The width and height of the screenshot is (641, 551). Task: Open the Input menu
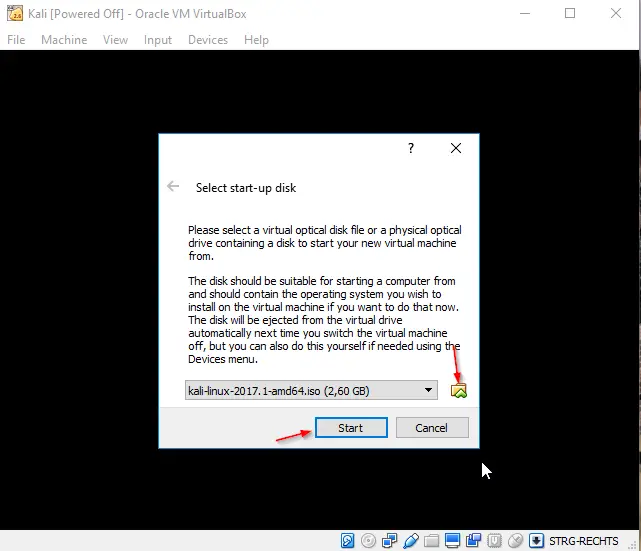[x=158, y=40]
